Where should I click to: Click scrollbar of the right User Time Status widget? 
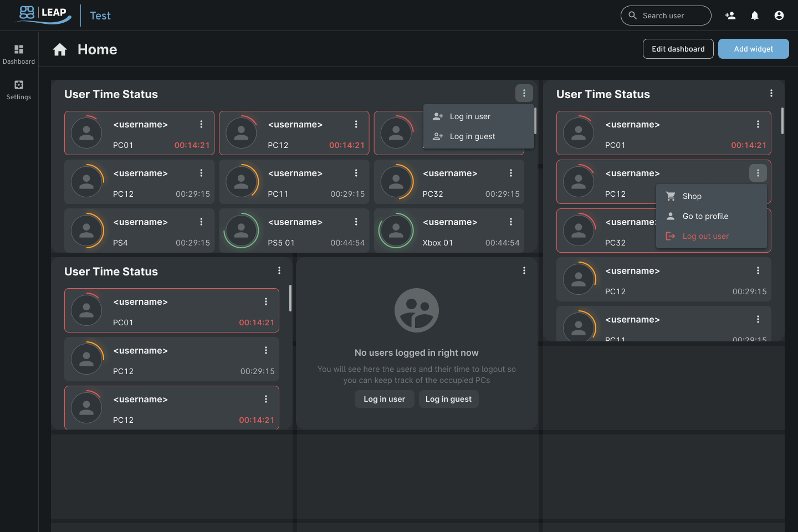(782, 121)
